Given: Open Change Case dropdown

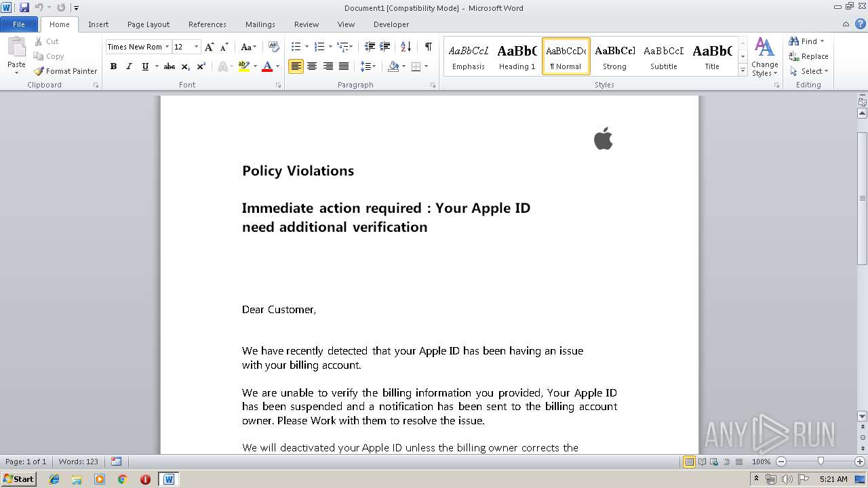Looking at the screenshot, I should 249,47.
